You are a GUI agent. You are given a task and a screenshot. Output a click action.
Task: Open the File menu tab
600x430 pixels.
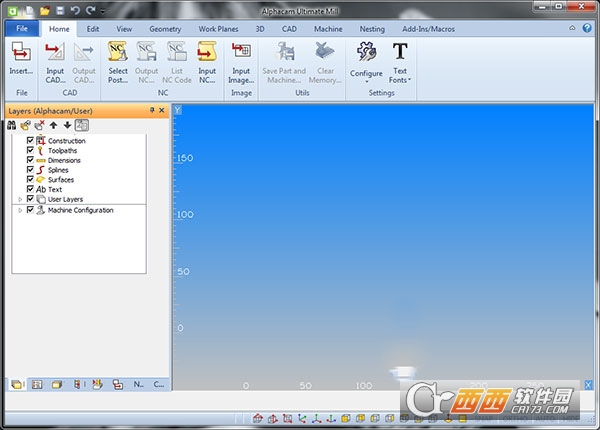[22, 29]
